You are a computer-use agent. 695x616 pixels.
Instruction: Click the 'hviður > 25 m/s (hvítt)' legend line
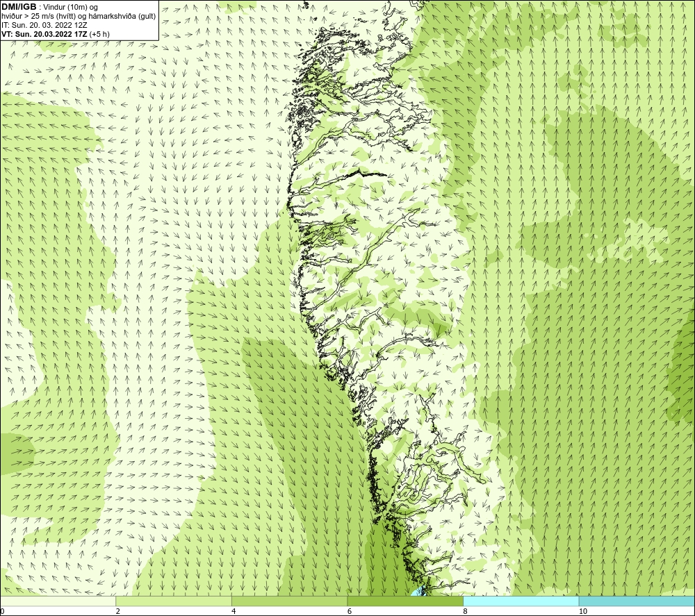coord(79,16)
